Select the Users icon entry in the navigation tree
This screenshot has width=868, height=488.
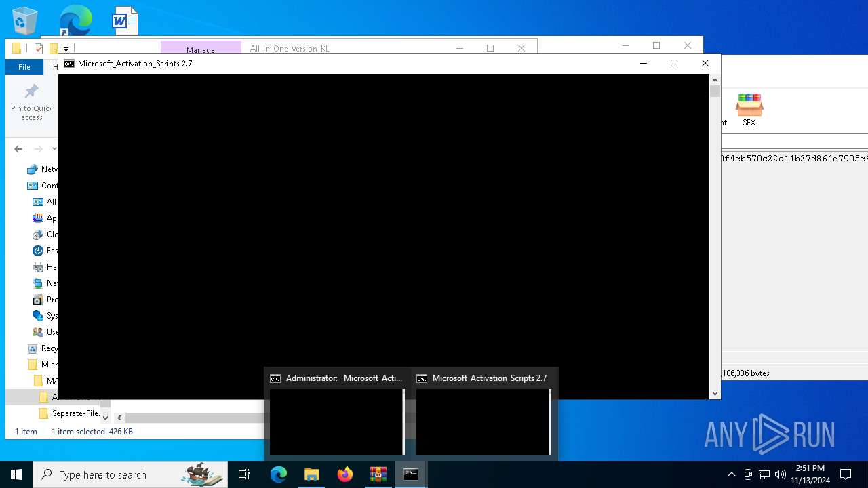click(x=45, y=332)
